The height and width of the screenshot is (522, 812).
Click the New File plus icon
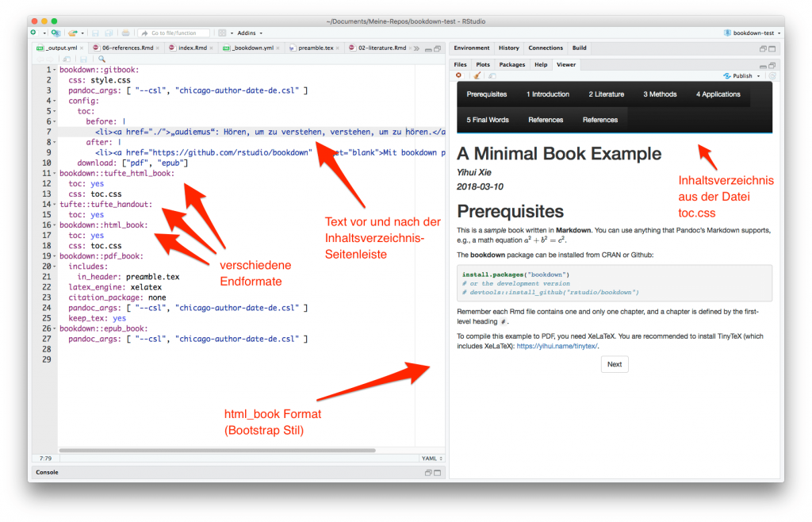tap(33, 33)
